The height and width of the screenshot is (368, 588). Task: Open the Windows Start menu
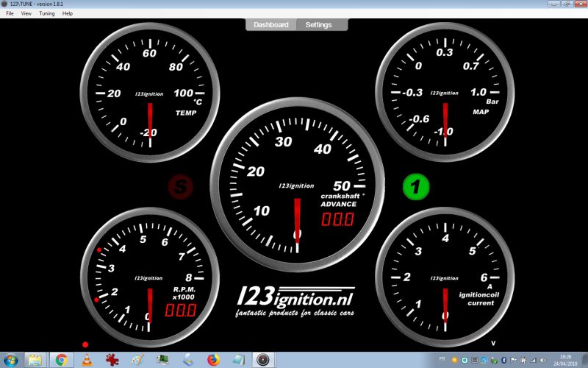[x=12, y=360]
